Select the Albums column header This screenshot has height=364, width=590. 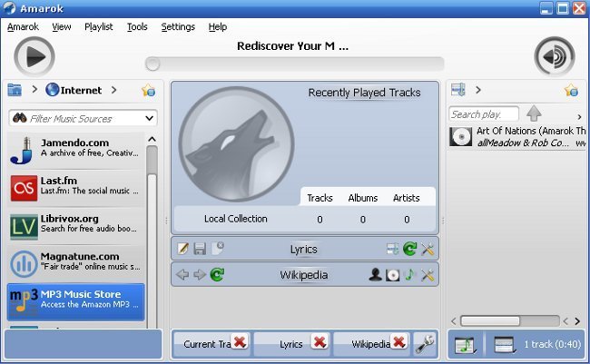[363, 198]
